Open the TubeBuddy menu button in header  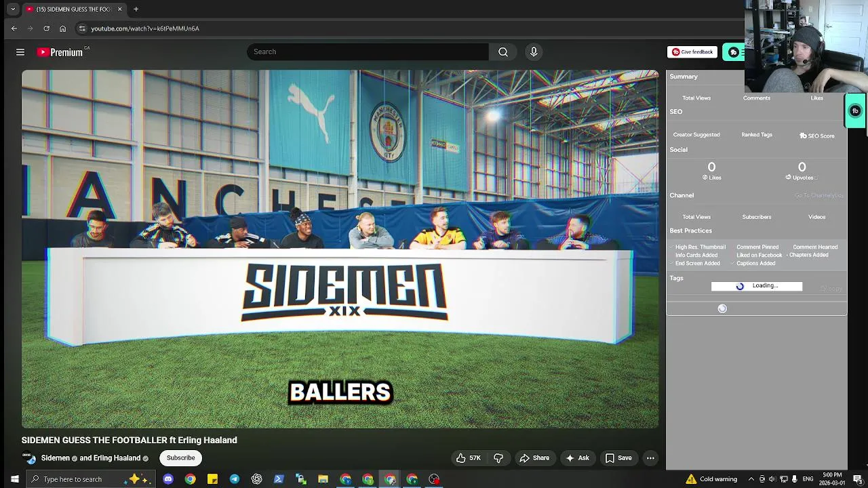(733, 52)
